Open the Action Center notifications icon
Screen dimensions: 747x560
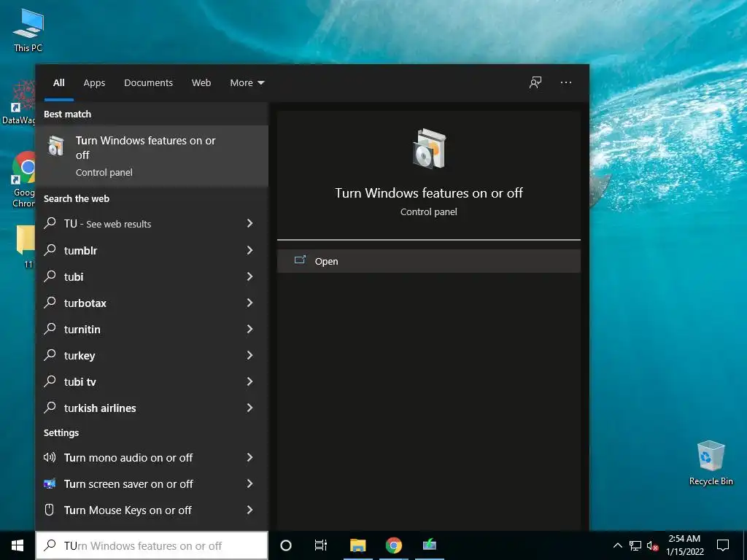pos(723,545)
